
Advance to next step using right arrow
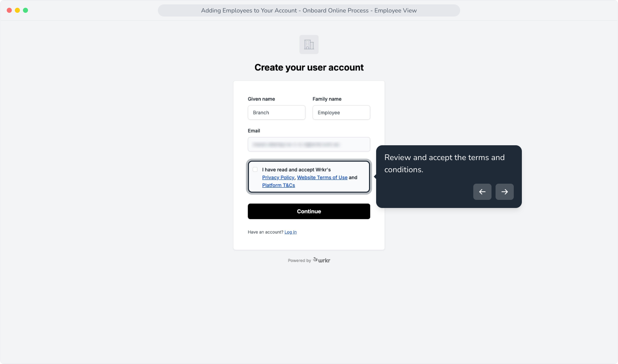(505, 192)
